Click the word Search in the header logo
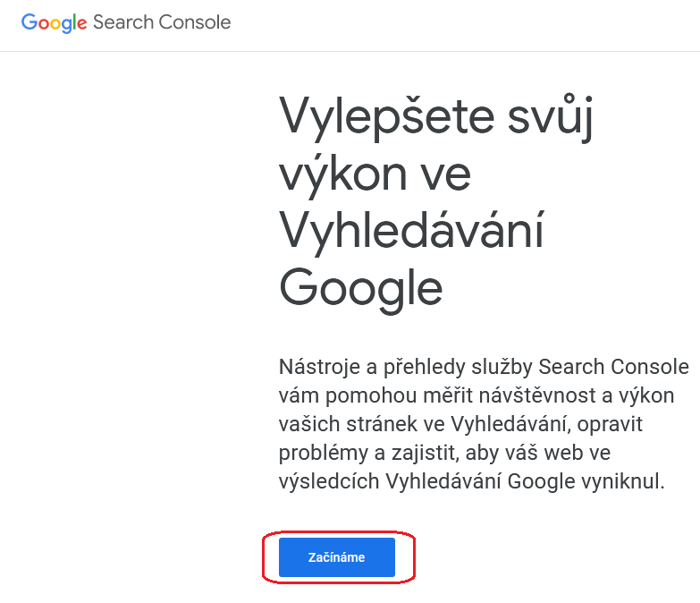The height and width of the screenshot is (603, 700). point(123,22)
